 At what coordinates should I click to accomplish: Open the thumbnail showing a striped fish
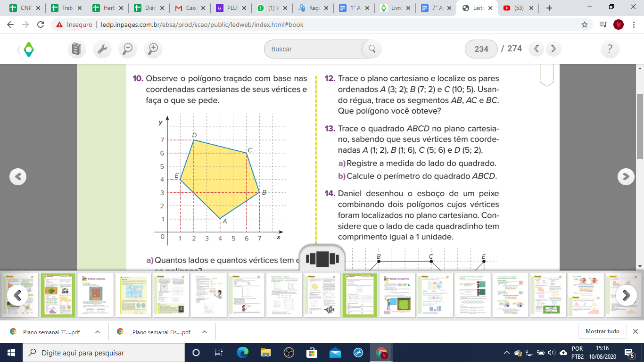pyautogui.click(x=321, y=296)
